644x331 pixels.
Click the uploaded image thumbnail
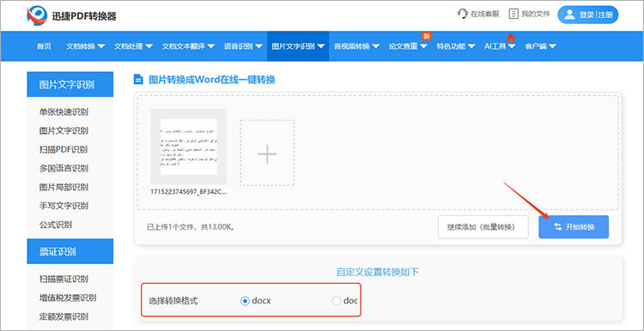coord(189,147)
